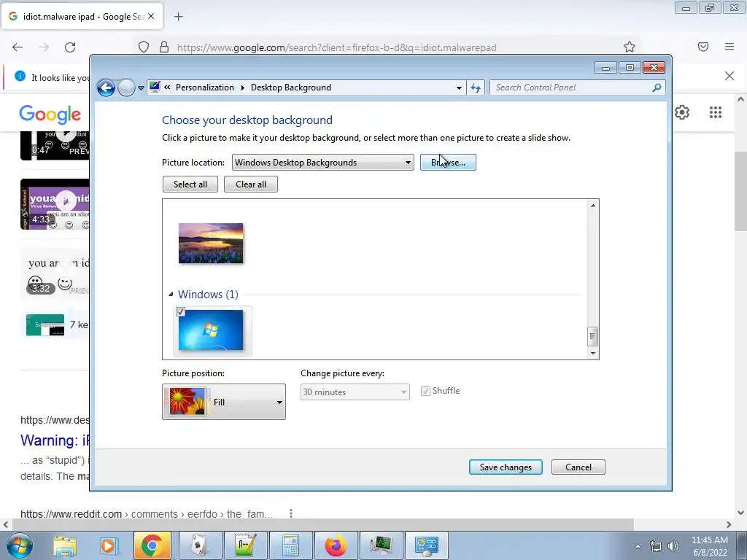The height and width of the screenshot is (560, 747).
Task: Click the Cancel button
Action: [578, 467]
